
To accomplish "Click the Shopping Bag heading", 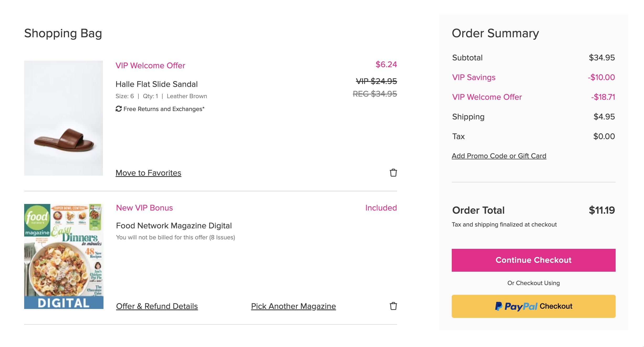I will coord(63,33).
